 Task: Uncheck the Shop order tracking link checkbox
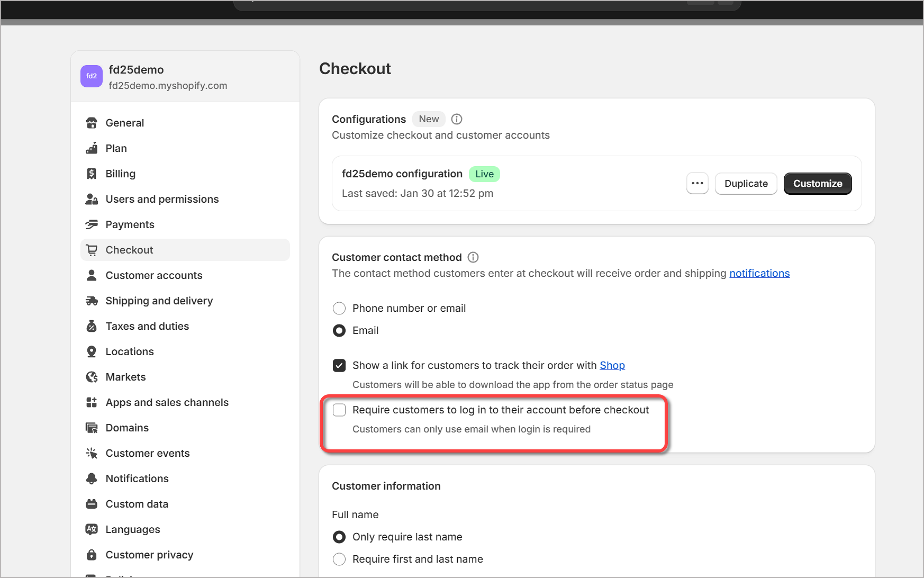pos(339,365)
